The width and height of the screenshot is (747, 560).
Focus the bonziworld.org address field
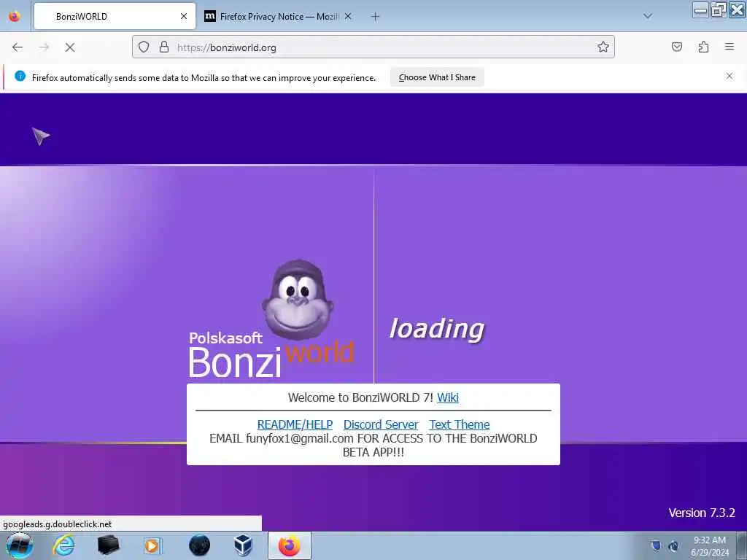373,47
